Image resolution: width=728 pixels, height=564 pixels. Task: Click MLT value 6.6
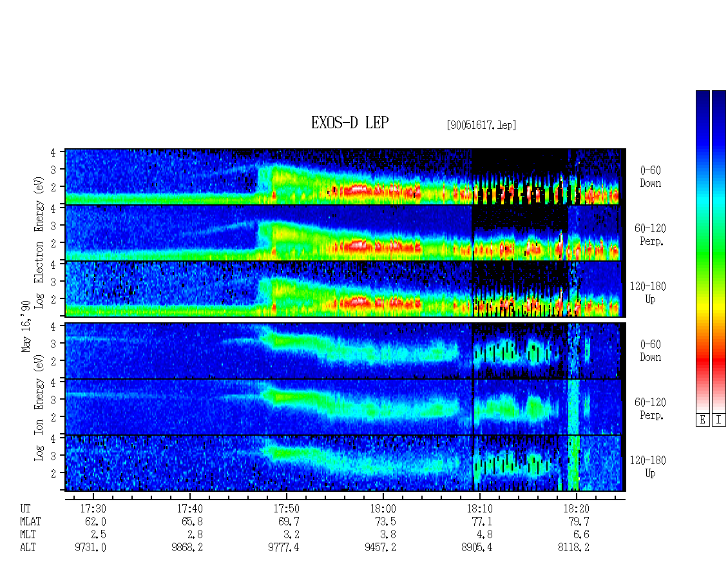point(581,535)
